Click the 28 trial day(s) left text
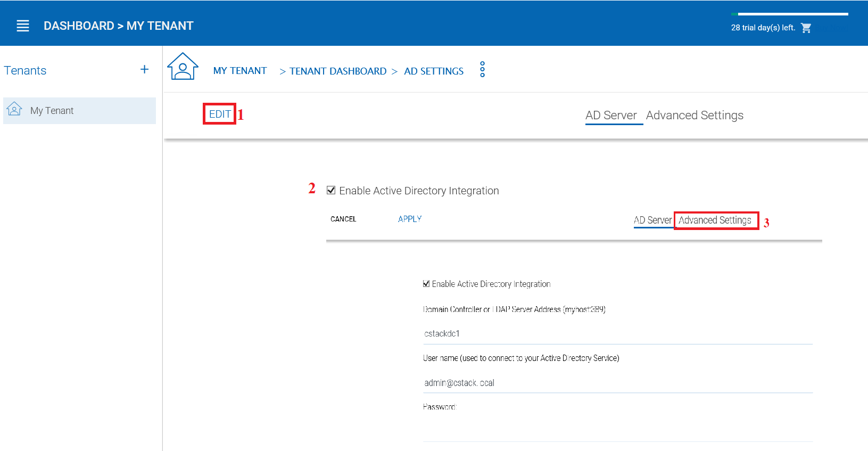This screenshot has height=451, width=868. [763, 28]
